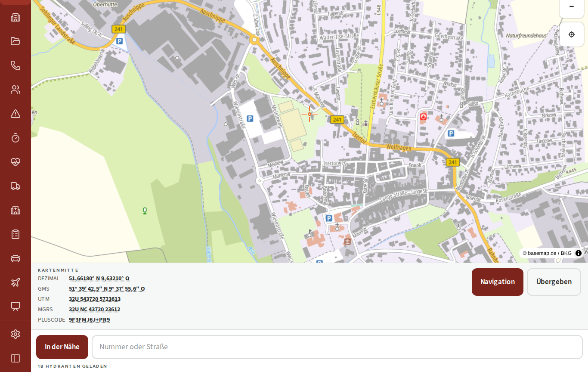This screenshot has width=588, height=372.
Task: Open the hospital section in the sidebar
Action: click(15, 210)
